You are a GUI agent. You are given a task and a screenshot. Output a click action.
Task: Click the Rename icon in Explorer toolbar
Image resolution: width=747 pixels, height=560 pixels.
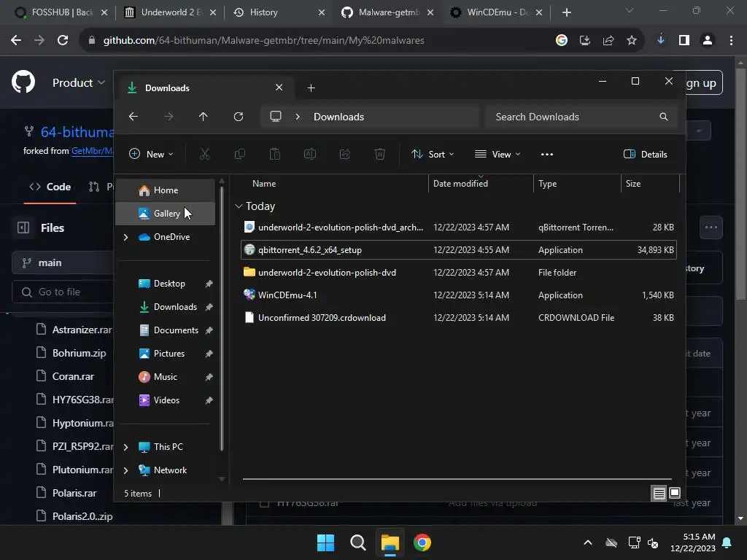(x=309, y=154)
